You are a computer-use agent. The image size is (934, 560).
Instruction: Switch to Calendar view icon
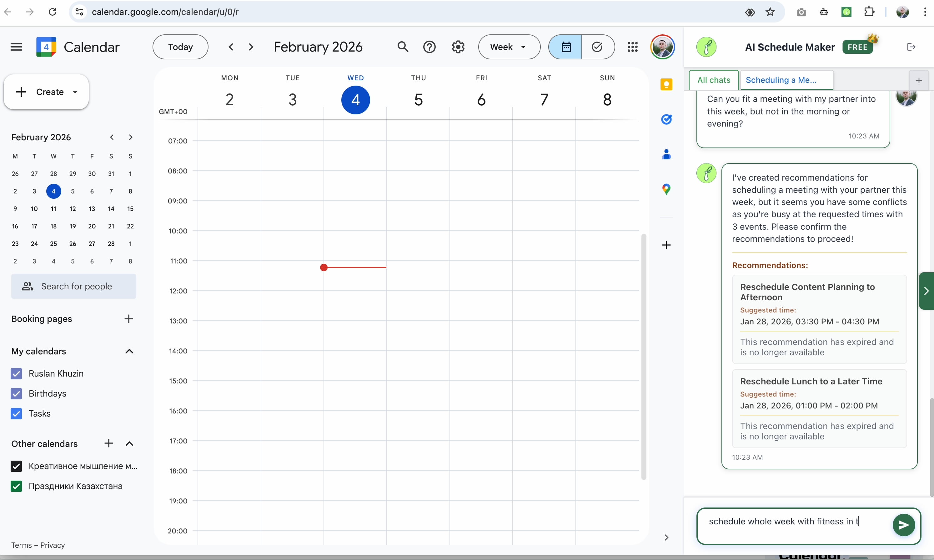coord(565,47)
